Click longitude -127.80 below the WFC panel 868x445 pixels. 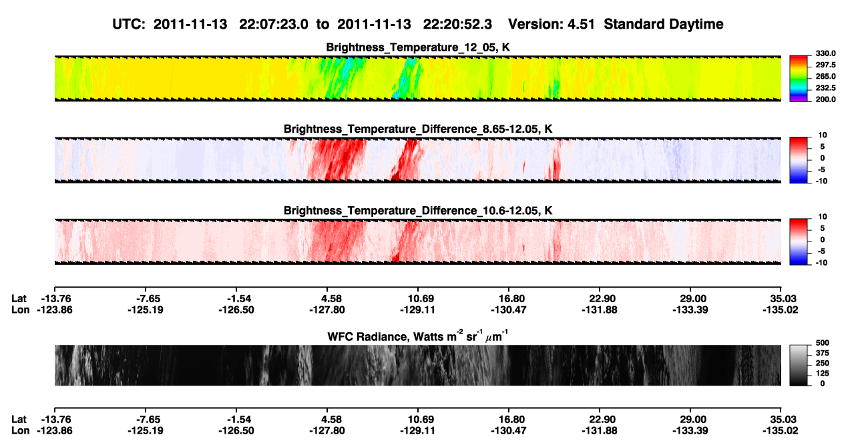coord(327,430)
